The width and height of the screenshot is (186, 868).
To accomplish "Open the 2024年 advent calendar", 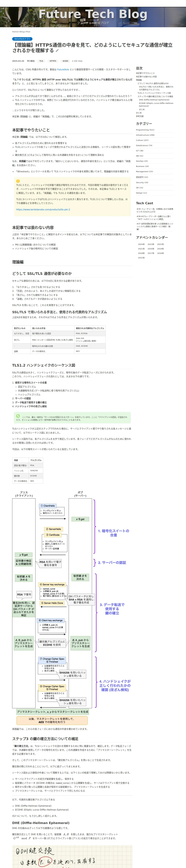I will [141, 244].
